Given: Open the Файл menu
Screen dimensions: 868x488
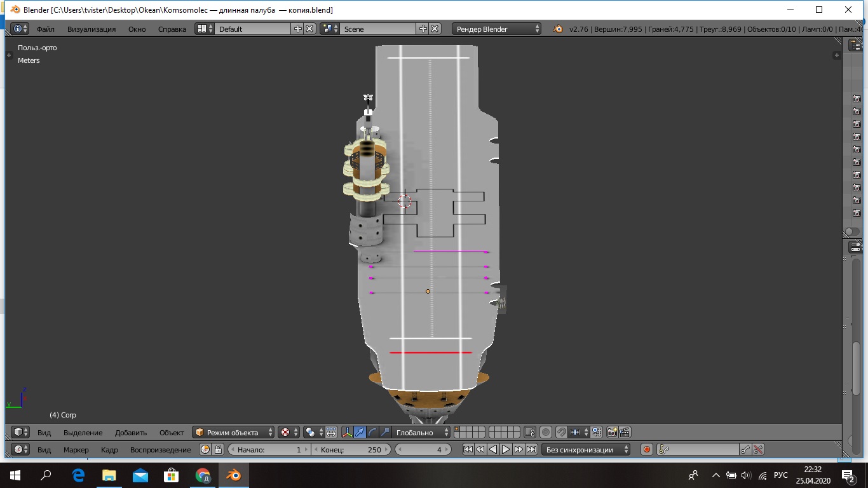Looking at the screenshot, I should (x=45, y=29).
